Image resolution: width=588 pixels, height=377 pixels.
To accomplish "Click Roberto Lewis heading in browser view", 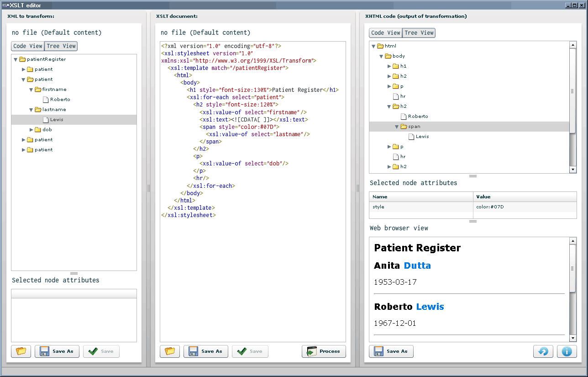I will pyautogui.click(x=409, y=307).
